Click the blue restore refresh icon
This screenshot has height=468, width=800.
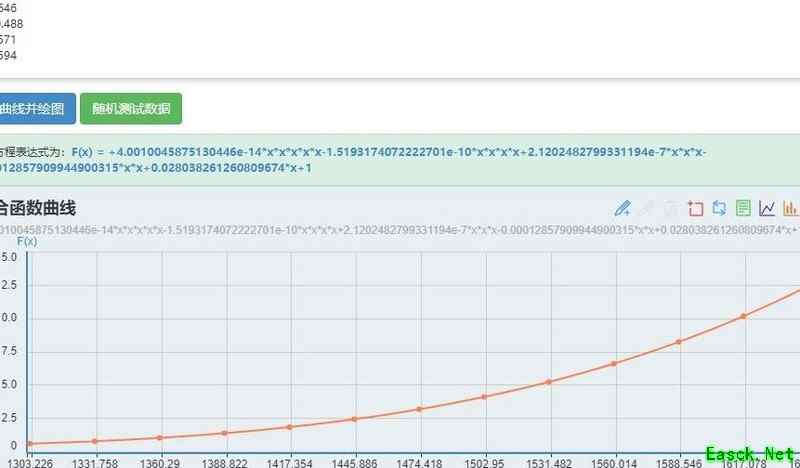pos(718,208)
